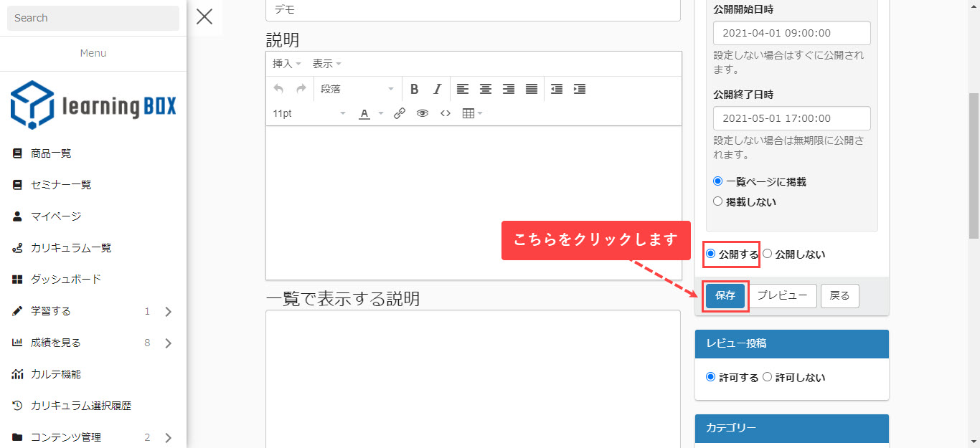
Task: Open the 段落 paragraph format dropdown
Action: click(357, 89)
